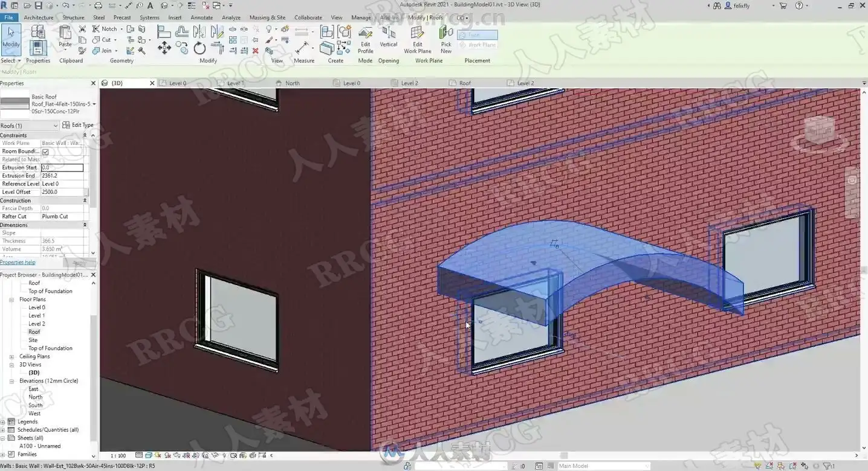
Task: Toggle the Room Bounding checkbox
Action: click(x=45, y=152)
